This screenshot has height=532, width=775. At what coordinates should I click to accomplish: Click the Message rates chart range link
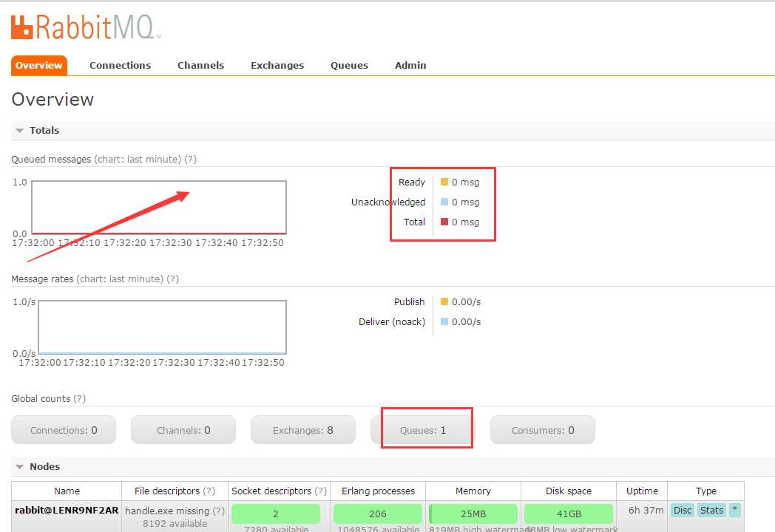click(120, 279)
